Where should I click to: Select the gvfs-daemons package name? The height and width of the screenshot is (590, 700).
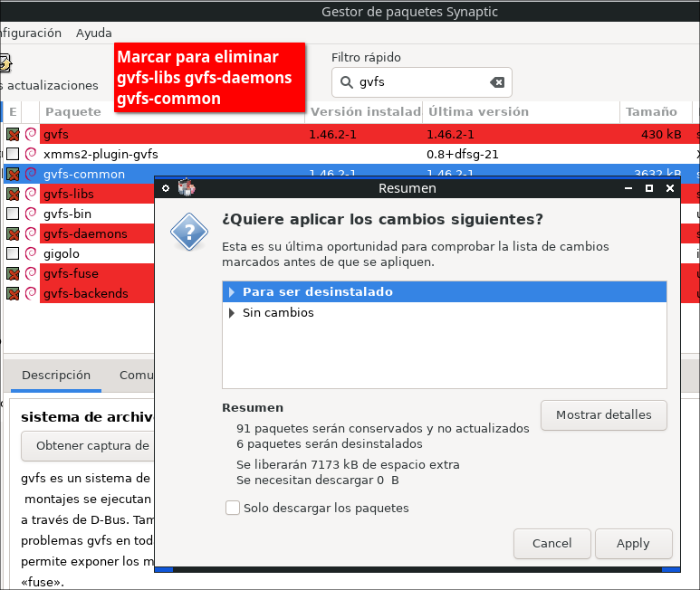[x=85, y=233]
